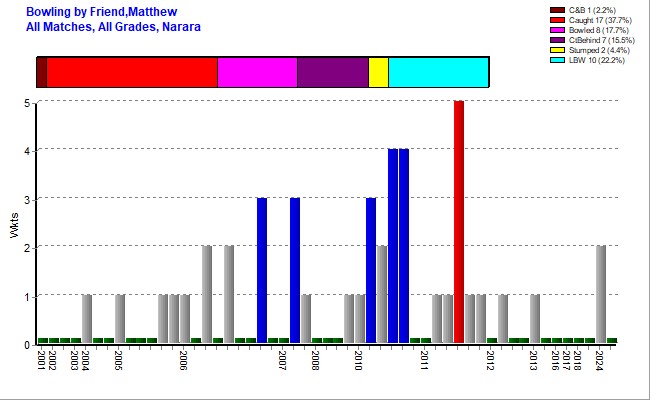Click the 2012 x-axis label

[490, 360]
